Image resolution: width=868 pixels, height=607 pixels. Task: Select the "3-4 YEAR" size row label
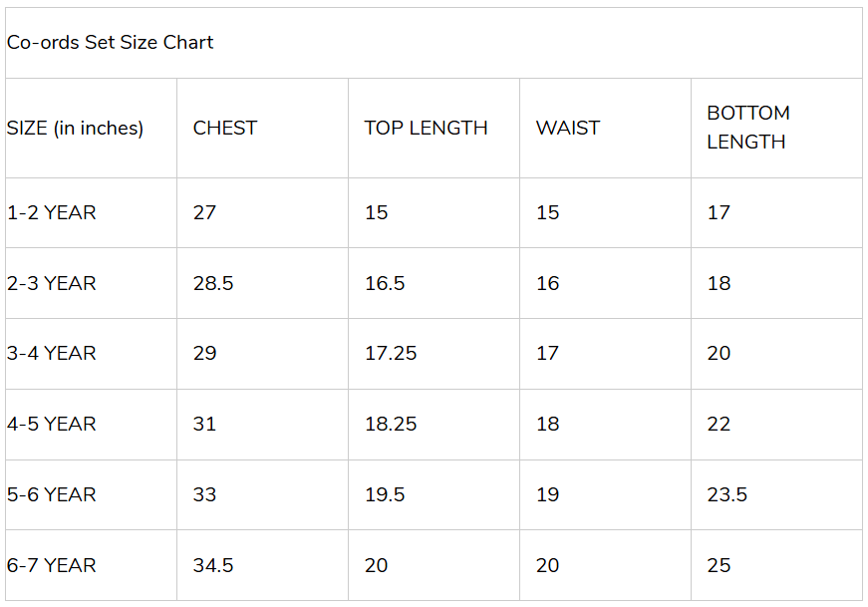pyautogui.click(x=52, y=354)
